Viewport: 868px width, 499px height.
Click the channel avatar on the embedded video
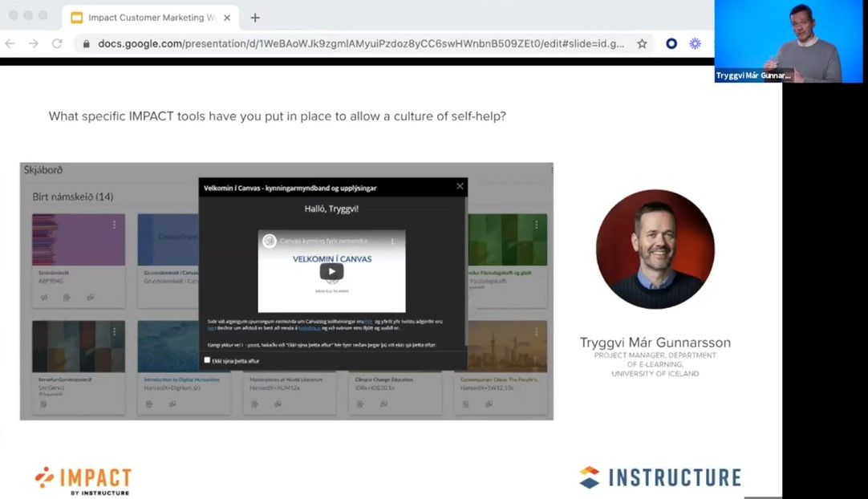[x=270, y=241]
